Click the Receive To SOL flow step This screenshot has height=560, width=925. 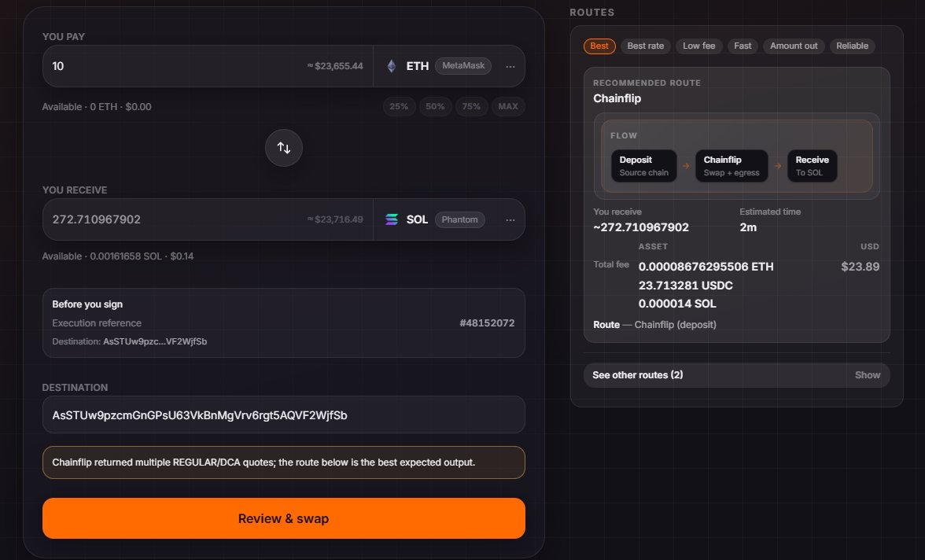click(813, 166)
